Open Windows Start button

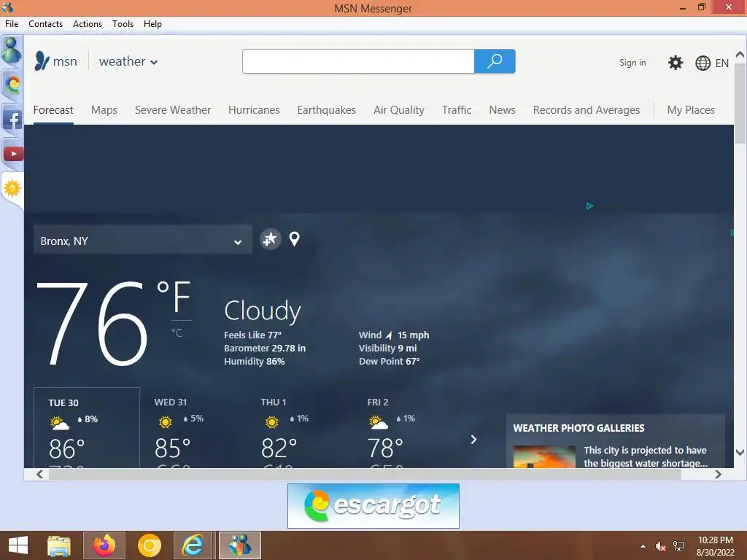tap(18, 545)
